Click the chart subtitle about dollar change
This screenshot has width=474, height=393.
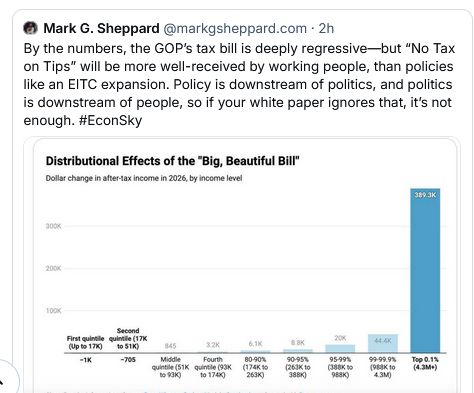(144, 178)
